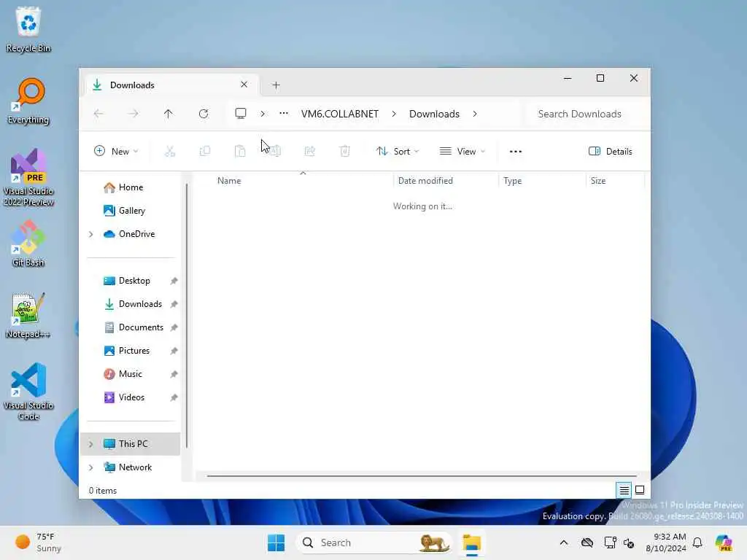747x560 pixels.
Task: Open the pinned Videos folder
Action: tap(131, 397)
